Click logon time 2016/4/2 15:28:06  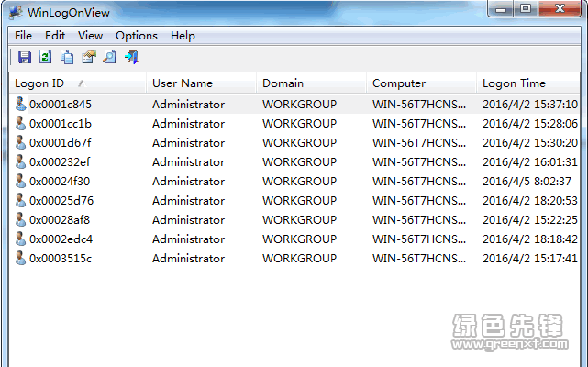tap(530, 123)
